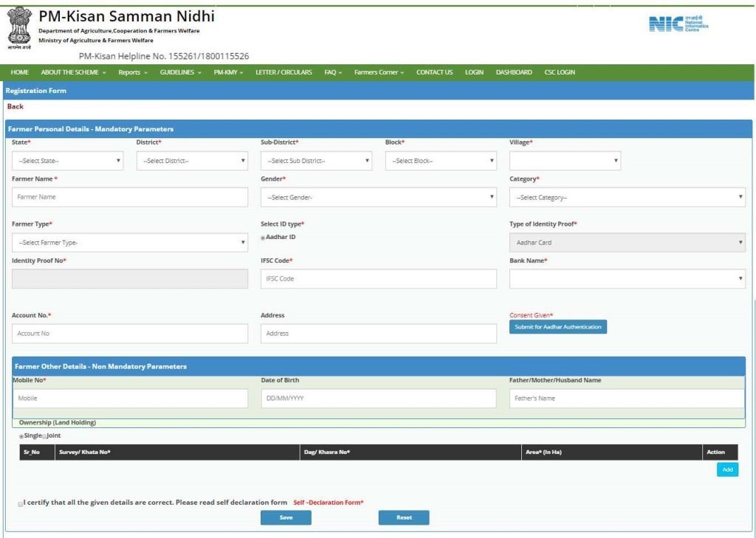Click CSC LOGIN in navigation bar
The width and height of the screenshot is (756, 538).
560,72
